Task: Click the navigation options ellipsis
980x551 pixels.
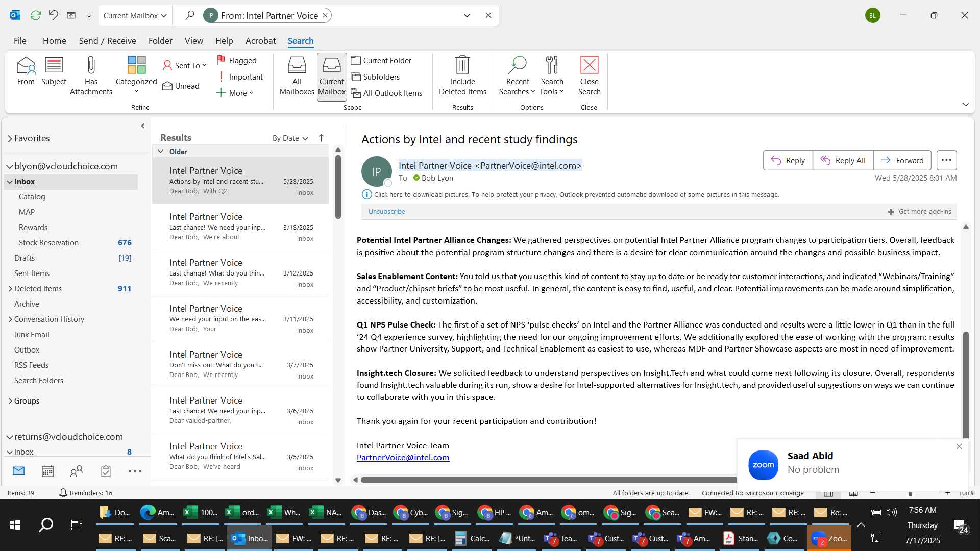Action: click(x=135, y=471)
